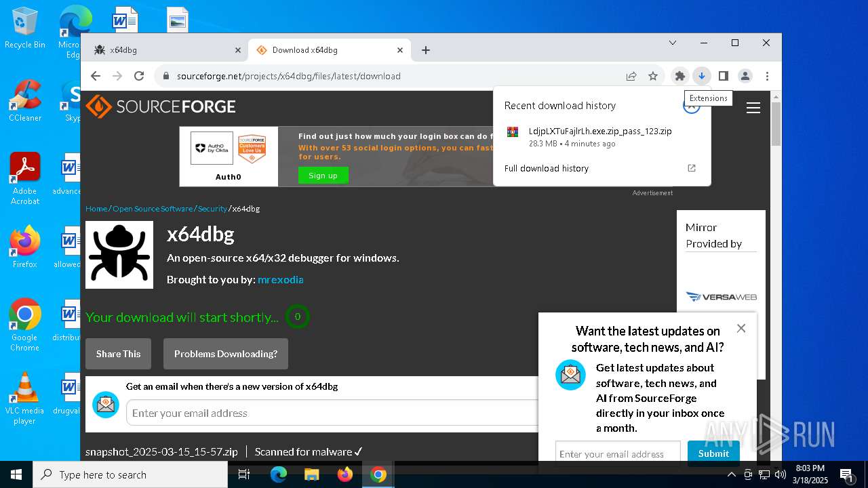Open the mrexodia author link

pyautogui.click(x=280, y=279)
